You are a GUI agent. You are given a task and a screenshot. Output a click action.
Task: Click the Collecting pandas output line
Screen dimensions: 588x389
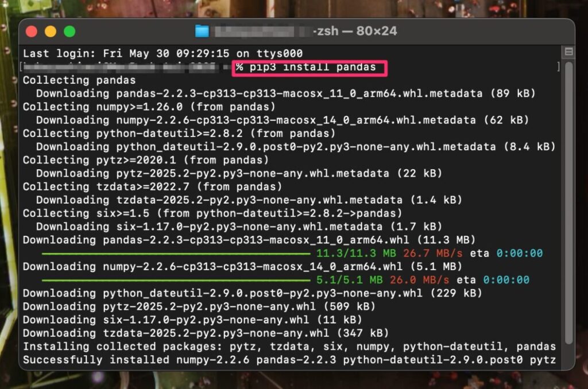(79, 80)
